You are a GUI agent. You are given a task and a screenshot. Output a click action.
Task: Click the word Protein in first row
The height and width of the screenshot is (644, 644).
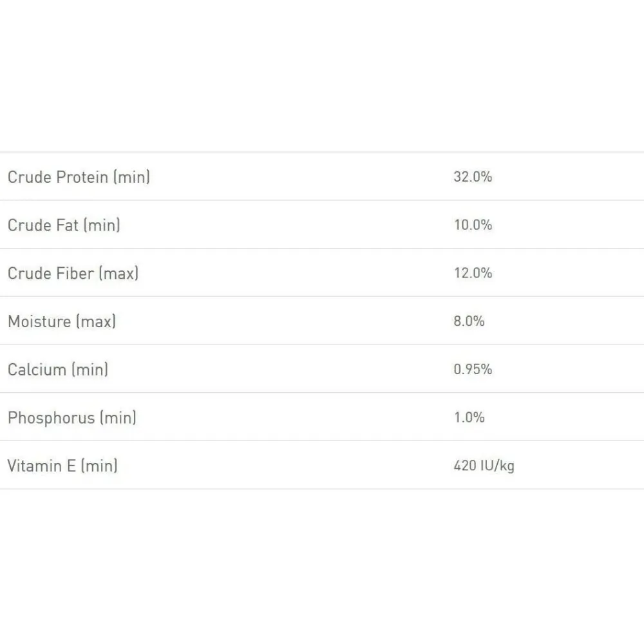82,177
